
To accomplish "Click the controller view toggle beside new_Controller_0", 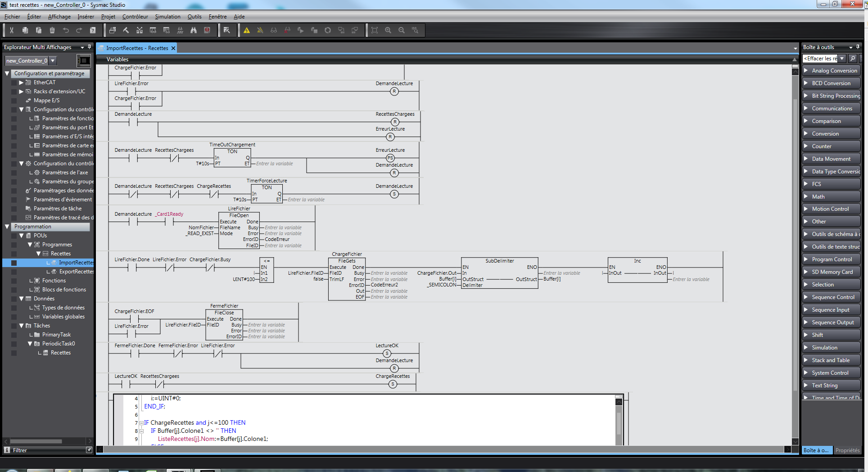I will point(84,60).
